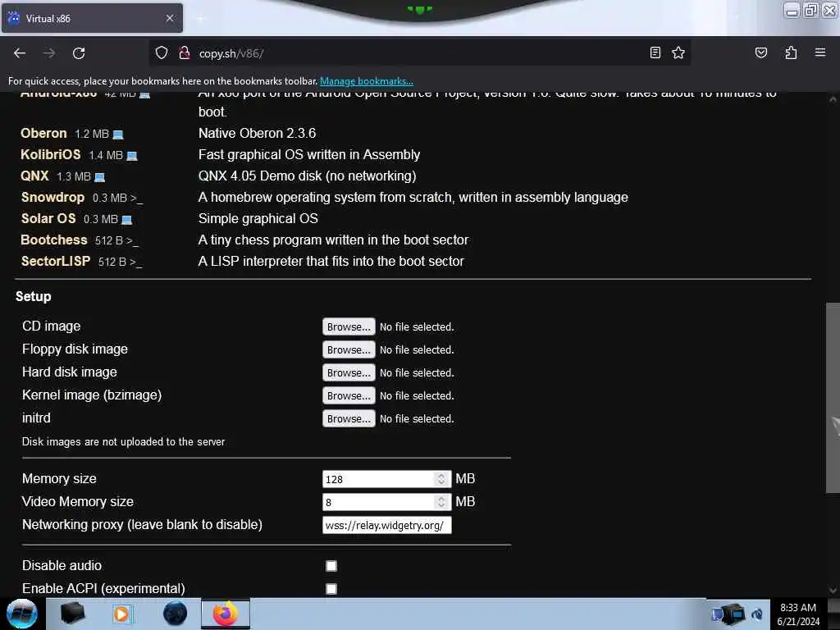Image resolution: width=840 pixels, height=630 pixels.
Task: Click the Setup section heading
Action: coord(33,296)
